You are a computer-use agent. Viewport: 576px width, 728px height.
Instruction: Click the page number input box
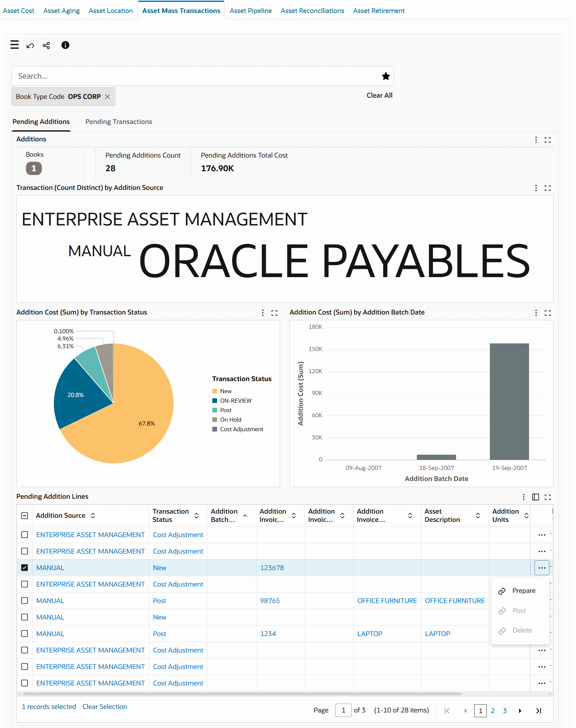pyautogui.click(x=343, y=711)
